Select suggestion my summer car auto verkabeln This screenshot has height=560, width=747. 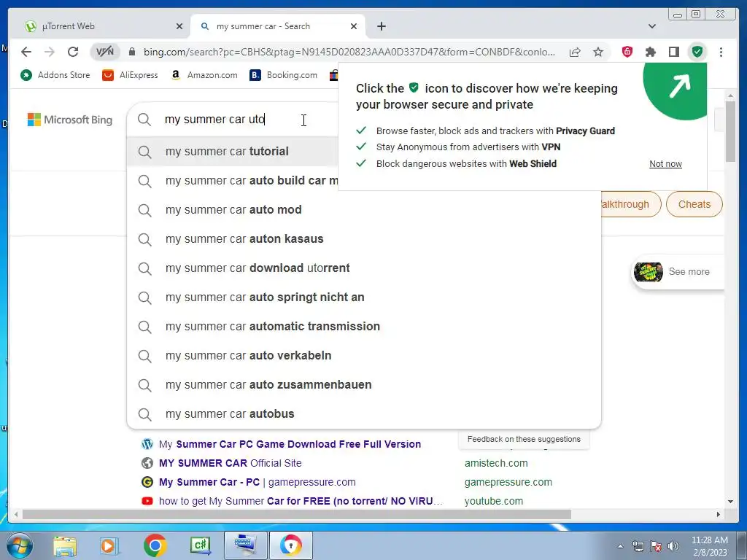[x=364, y=356]
